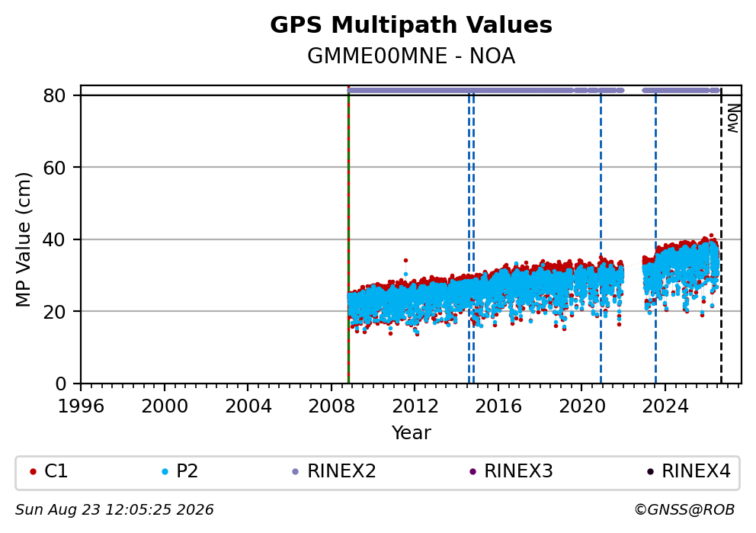Click the MP Value (cm) axis label
The height and width of the screenshot is (533, 756).
tap(23, 239)
